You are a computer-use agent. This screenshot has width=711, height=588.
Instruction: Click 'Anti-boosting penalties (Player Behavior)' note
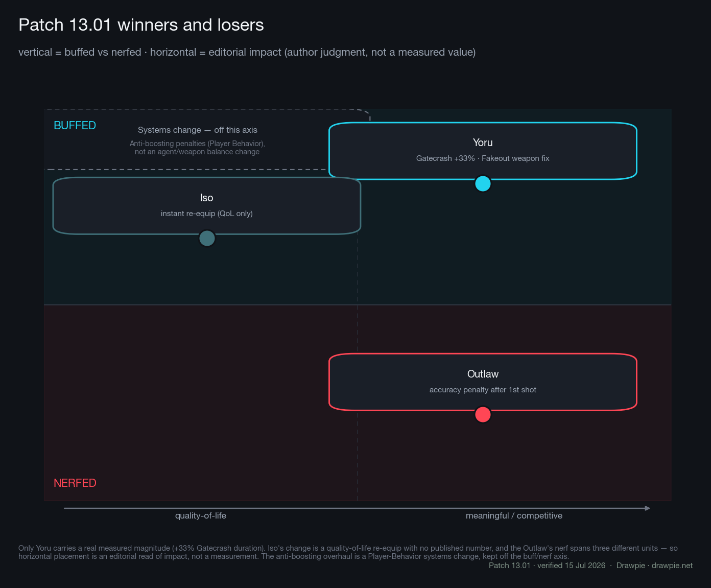tap(197, 144)
